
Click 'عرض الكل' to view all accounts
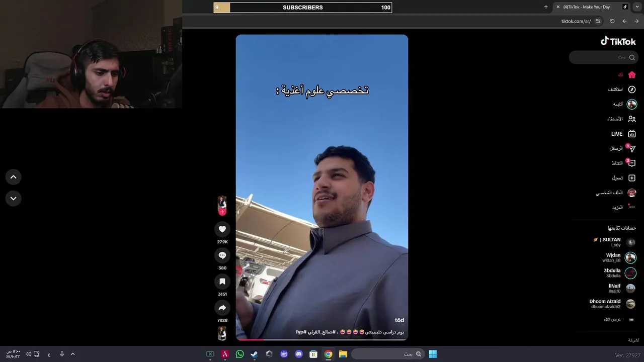612,319
